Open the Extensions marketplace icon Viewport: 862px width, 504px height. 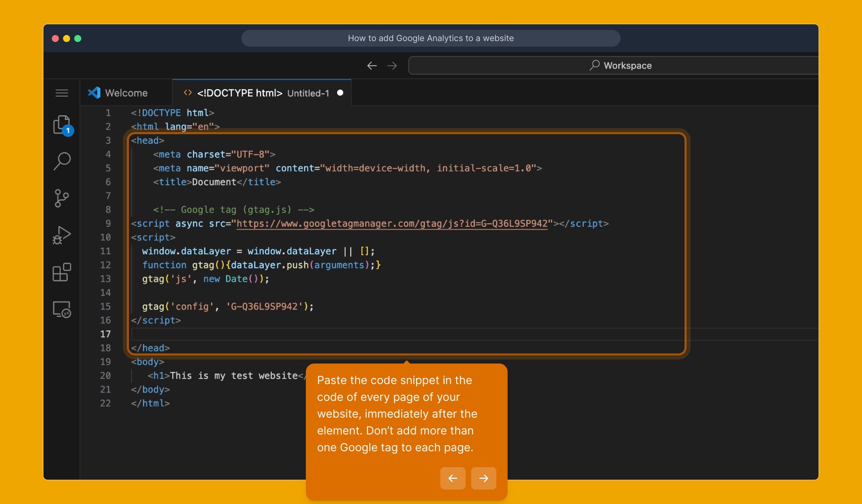point(62,273)
